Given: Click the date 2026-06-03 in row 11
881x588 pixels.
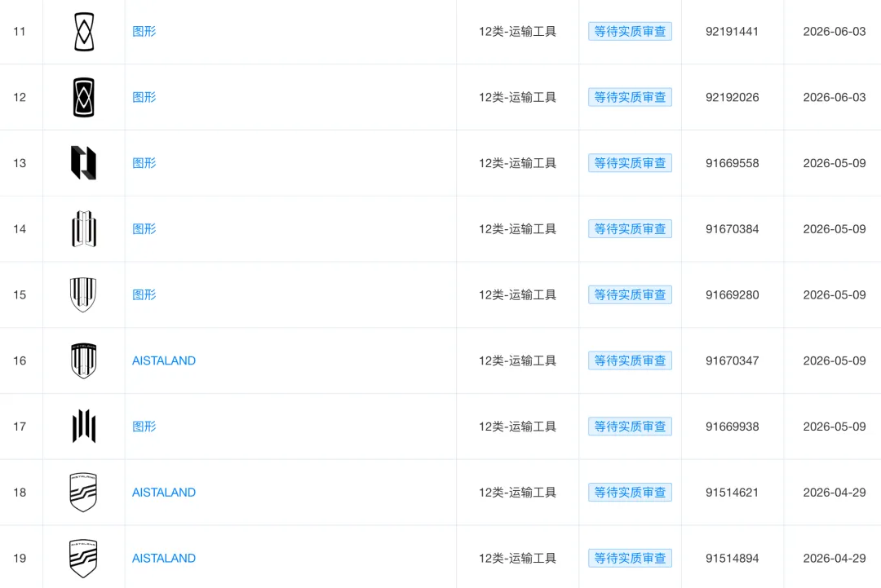Looking at the screenshot, I should tap(835, 32).
